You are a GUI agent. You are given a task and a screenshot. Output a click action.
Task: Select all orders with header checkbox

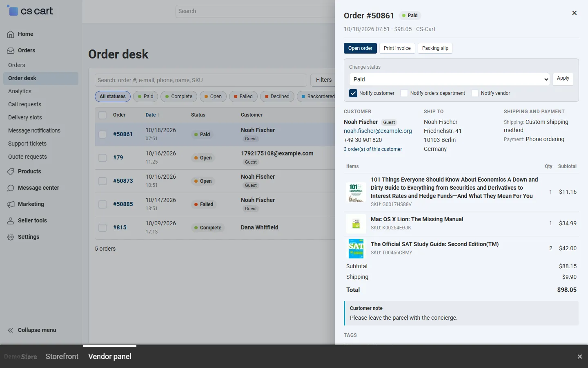coord(102,115)
